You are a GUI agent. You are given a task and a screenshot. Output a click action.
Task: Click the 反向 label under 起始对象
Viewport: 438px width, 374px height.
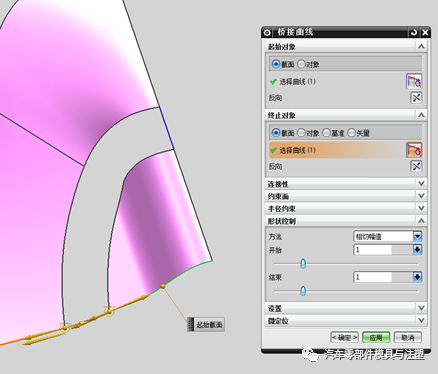pyautogui.click(x=275, y=98)
